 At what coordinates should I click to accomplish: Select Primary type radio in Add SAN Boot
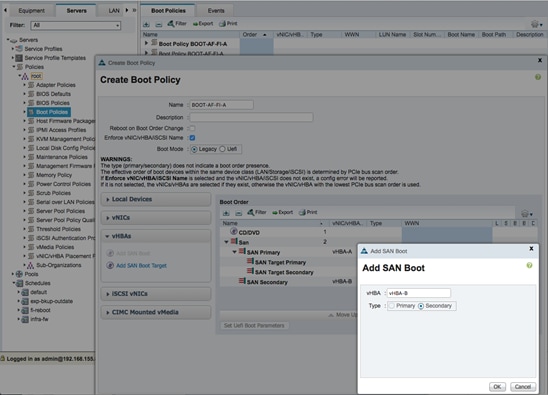(392, 306)
